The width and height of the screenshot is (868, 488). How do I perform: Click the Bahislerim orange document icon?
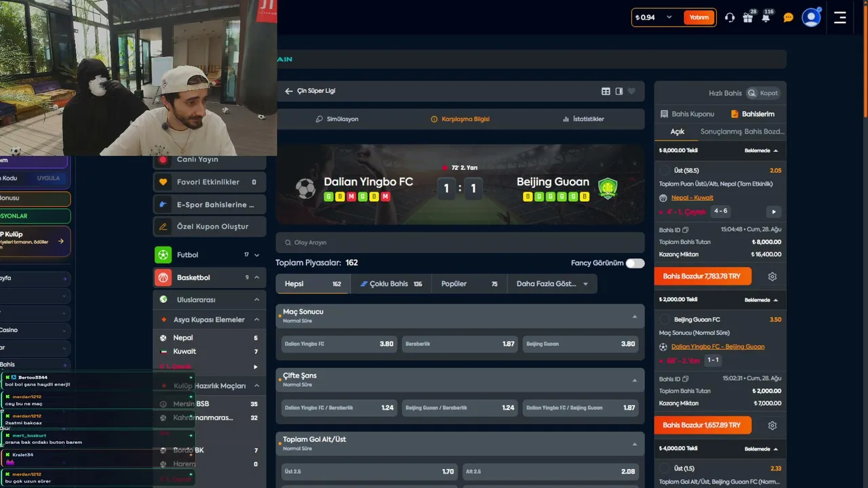734,114
